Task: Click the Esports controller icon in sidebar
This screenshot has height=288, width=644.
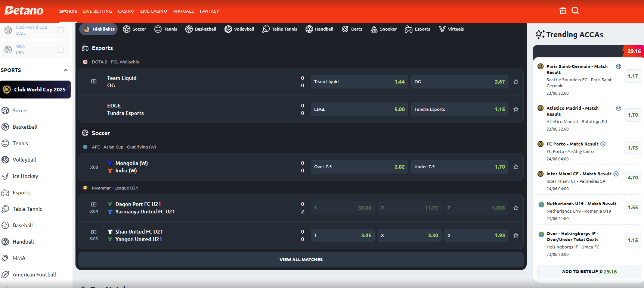Action: pyautogui.click(x=5, y=192)
